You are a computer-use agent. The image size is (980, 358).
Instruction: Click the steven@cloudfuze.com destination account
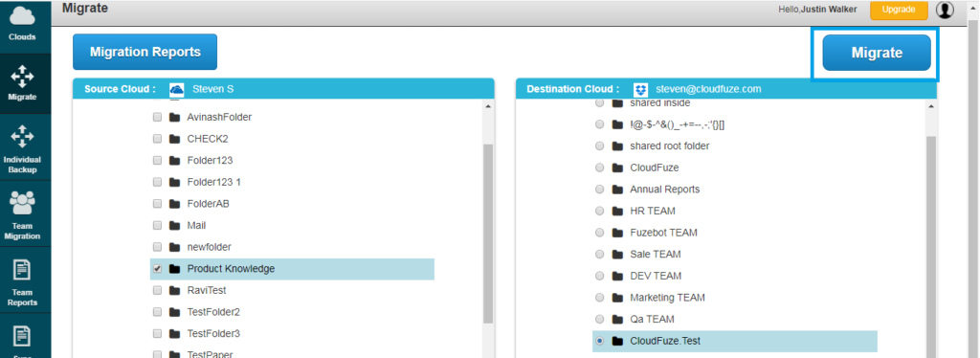(709, 89)
